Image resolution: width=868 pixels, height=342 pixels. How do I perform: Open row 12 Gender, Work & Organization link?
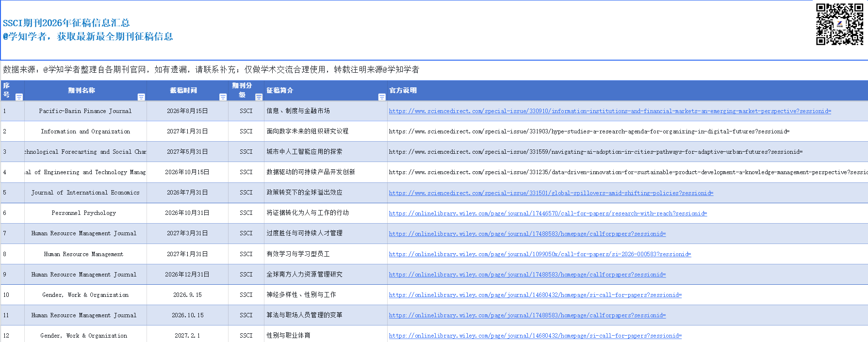[535, 336]
